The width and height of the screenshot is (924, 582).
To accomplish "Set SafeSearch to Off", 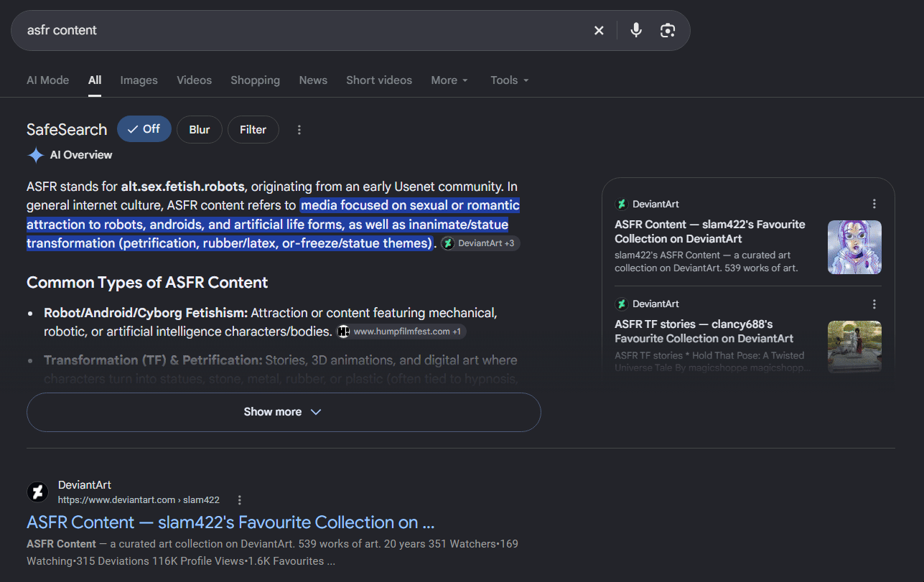I will click(144, 129).
